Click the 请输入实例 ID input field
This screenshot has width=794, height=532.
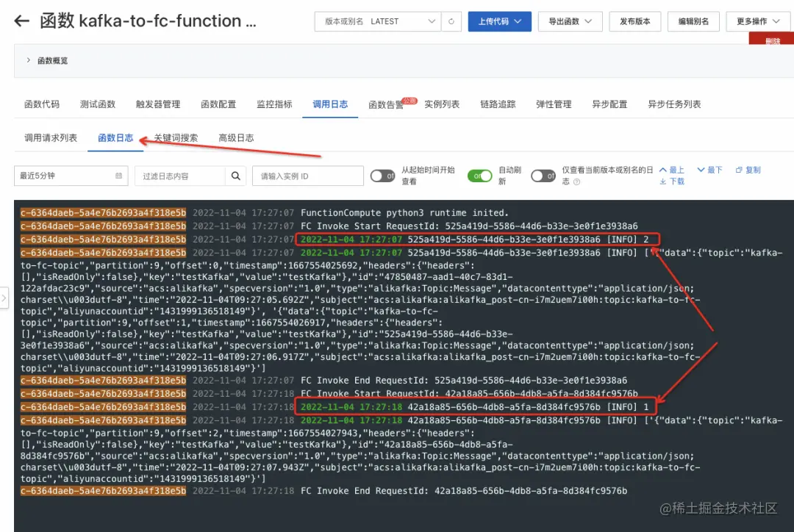click(x=308, y=176)
